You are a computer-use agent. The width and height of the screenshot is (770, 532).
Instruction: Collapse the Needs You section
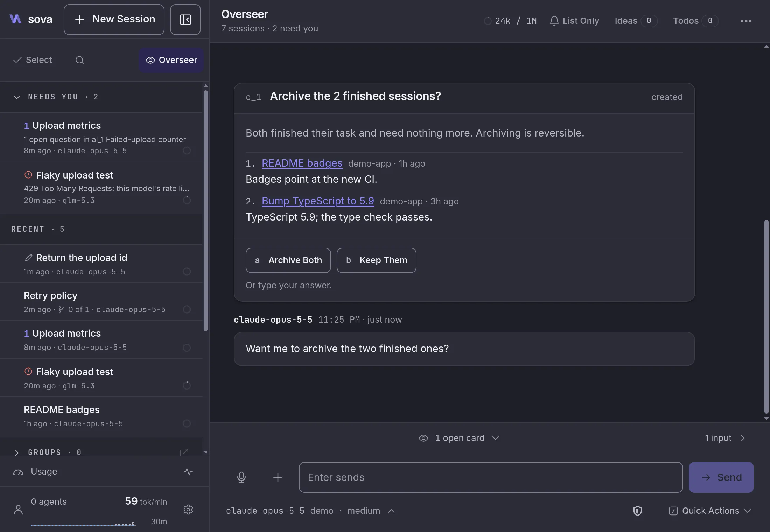(16, 97)
